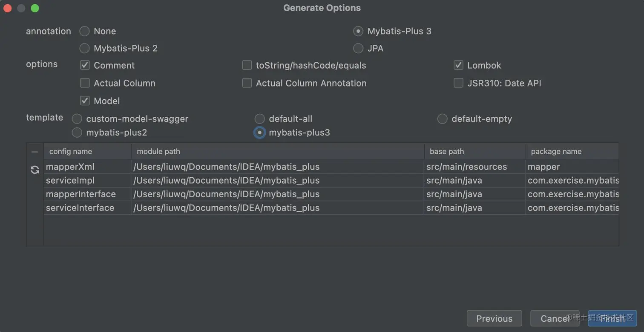Select the mybatis-plus3 template radio button
Screen dimensions: 644x332
[259, 133]
